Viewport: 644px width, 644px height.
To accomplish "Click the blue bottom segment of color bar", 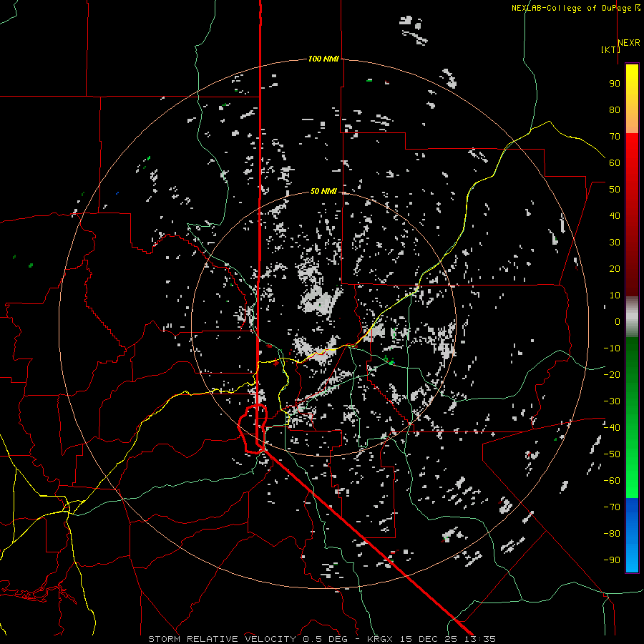I will [632, 535].
